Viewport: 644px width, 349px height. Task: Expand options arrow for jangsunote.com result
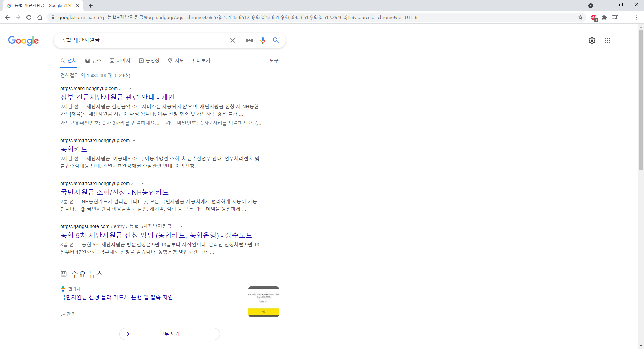tap(181, 227)
